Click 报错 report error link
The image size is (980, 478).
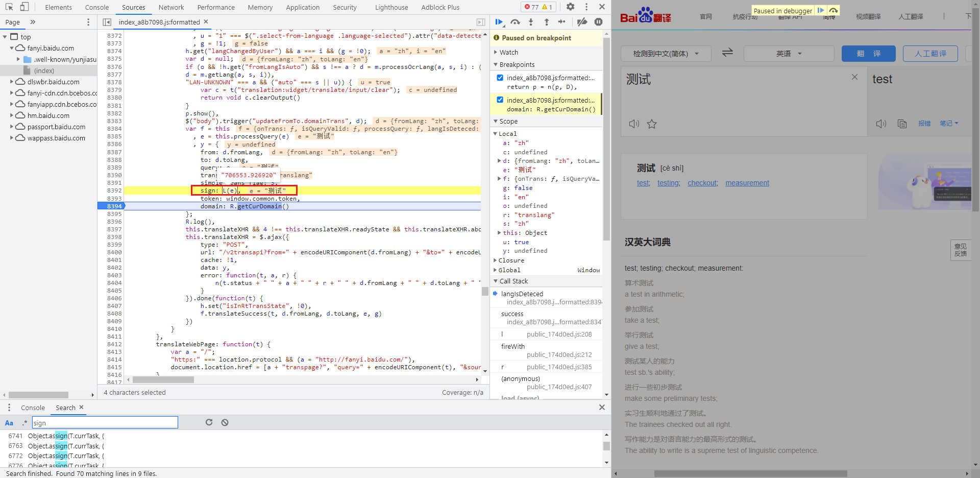click(924, 123)
